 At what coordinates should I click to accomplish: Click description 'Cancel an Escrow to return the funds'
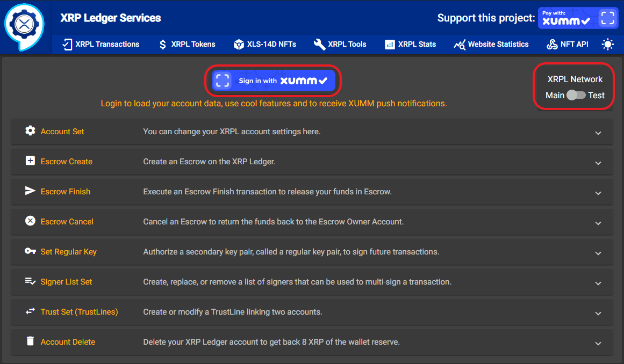274,222
